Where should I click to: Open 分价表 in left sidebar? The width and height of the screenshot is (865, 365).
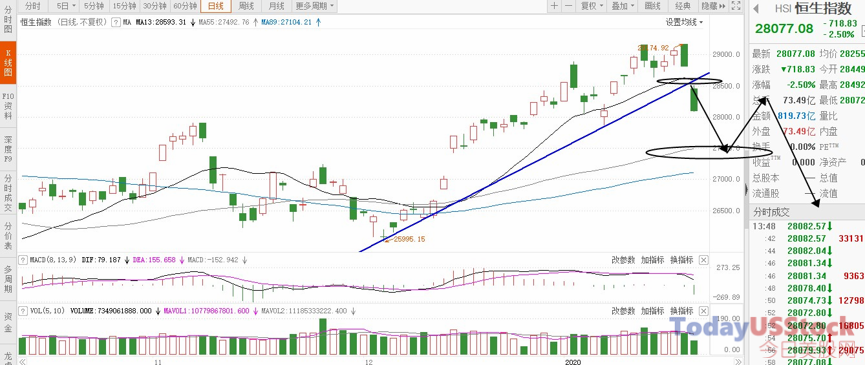(x=8, y=235)
